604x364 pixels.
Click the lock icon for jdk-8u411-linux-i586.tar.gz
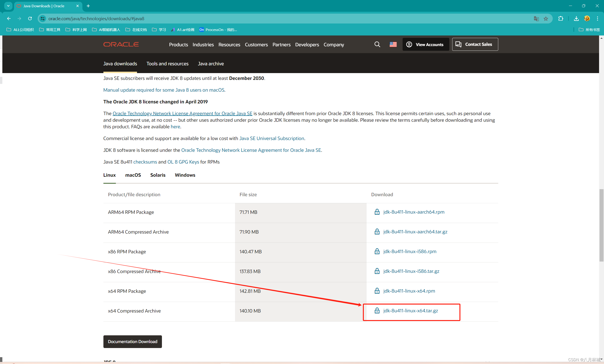pos(377,271)
